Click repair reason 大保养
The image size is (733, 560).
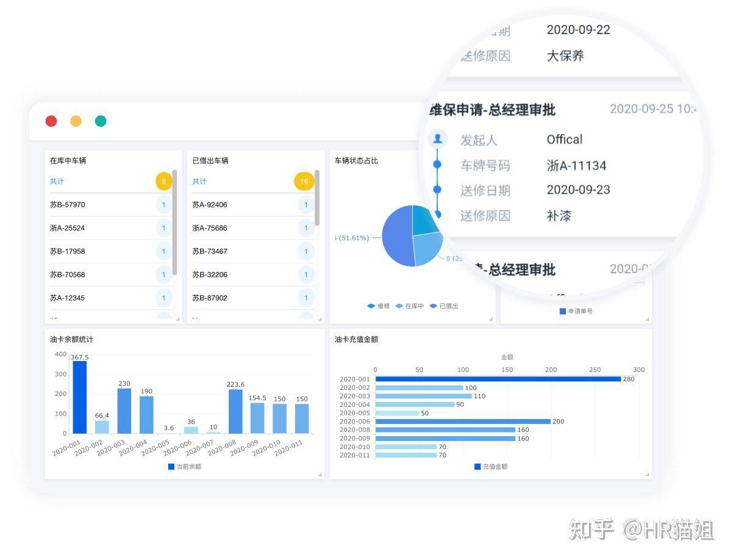click(565, 56)
